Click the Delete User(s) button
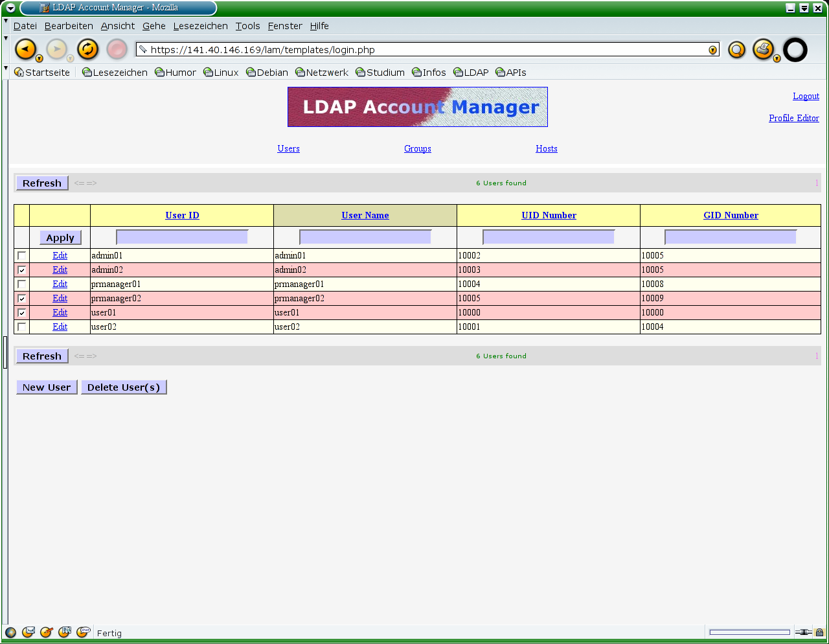The height and width of the screenshot is (644, 829). coord(124,387)
